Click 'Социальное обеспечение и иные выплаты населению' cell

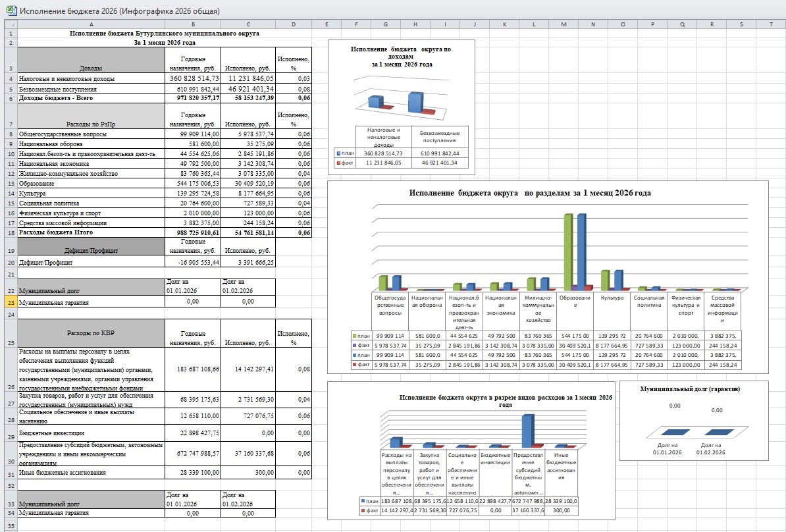click(x=91, y=416)
